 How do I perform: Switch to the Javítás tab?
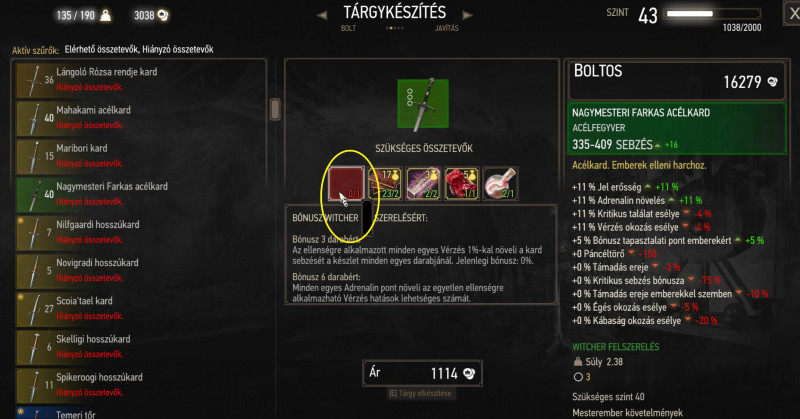(x=446, y=28)
